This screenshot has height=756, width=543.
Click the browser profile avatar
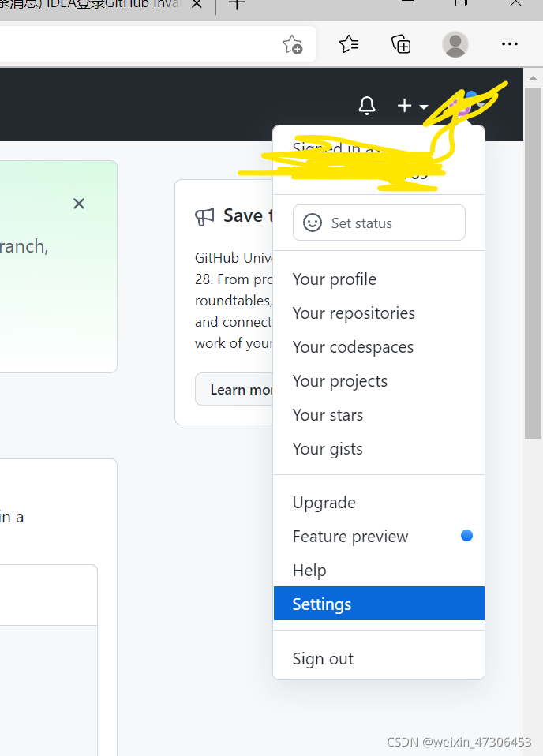(455, 44)
